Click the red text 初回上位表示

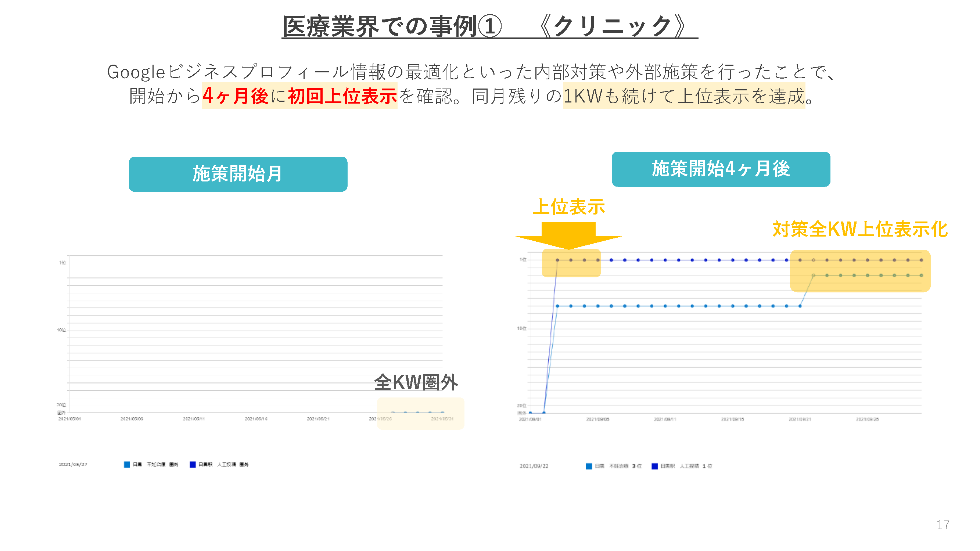click(342, 96)
